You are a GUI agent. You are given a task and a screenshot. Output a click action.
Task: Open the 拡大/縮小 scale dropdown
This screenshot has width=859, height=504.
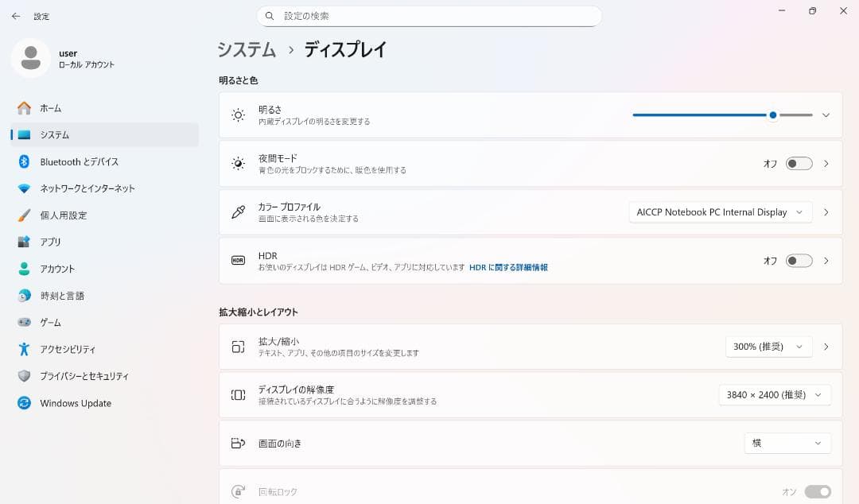(768, 346)
